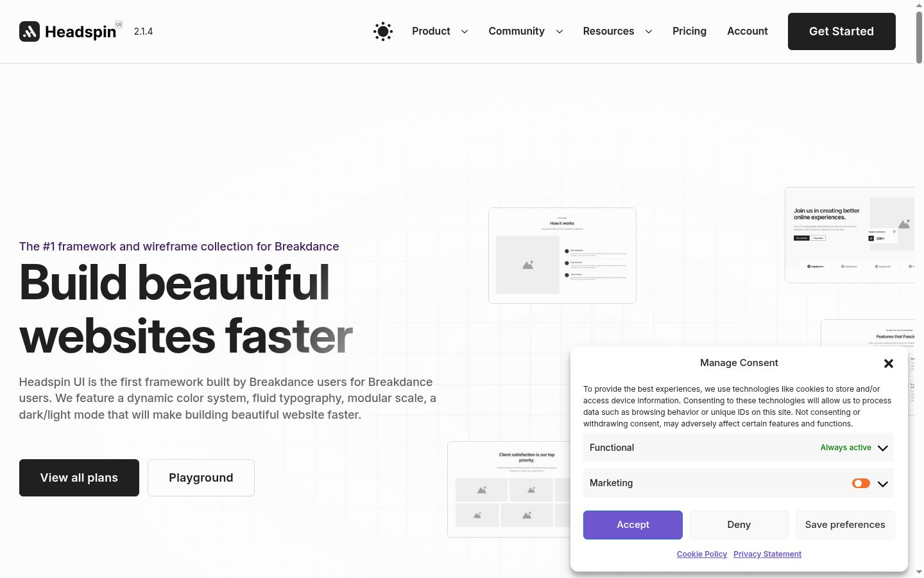Viewport: 924px width, 578px height.
Task: Open the Community dropdown menu
Action: (526, 31)
